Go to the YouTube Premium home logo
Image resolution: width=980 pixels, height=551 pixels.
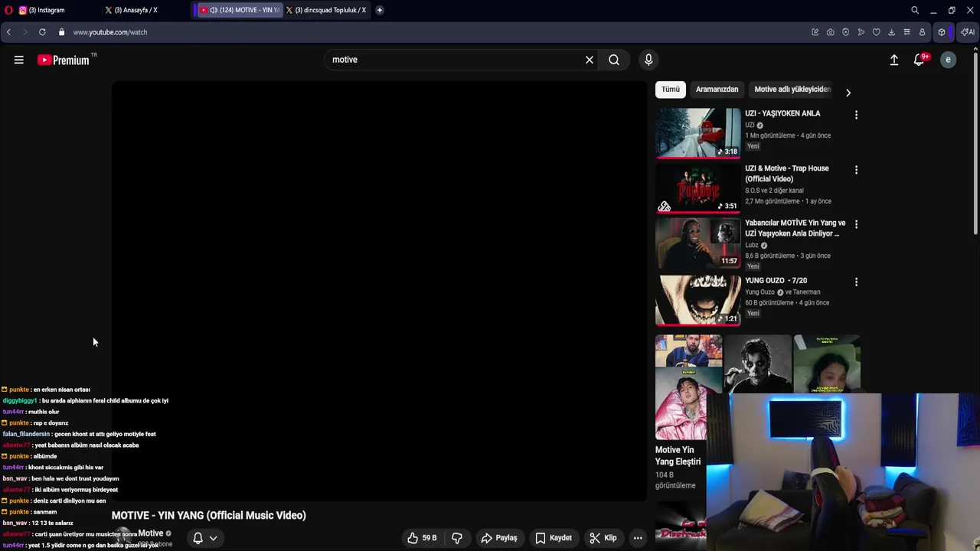64,60
